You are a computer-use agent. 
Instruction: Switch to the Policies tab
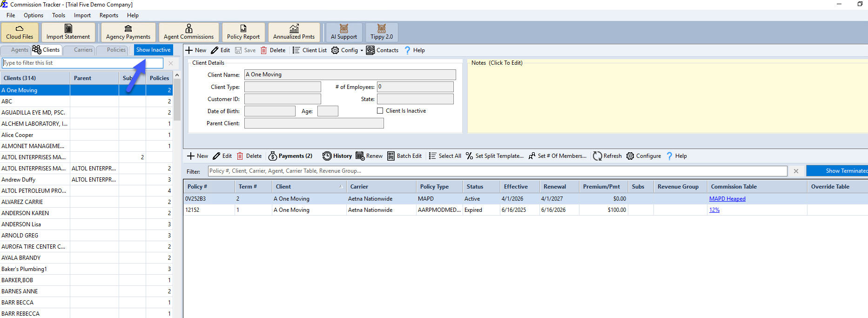112,50
